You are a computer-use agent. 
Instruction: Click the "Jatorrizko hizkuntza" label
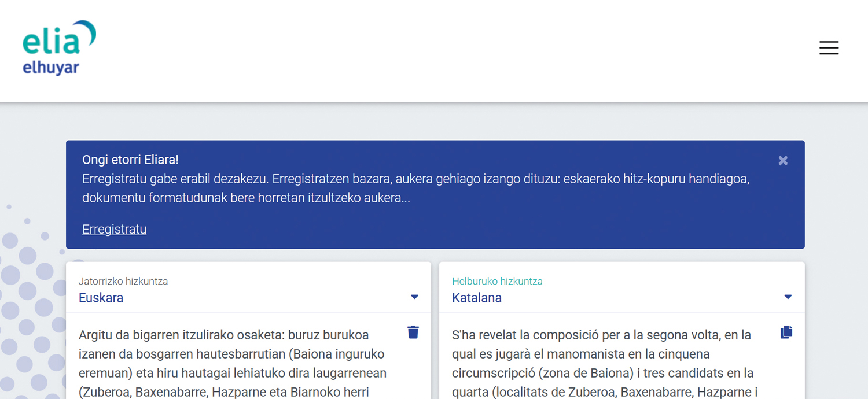click(x=123, y=282)
